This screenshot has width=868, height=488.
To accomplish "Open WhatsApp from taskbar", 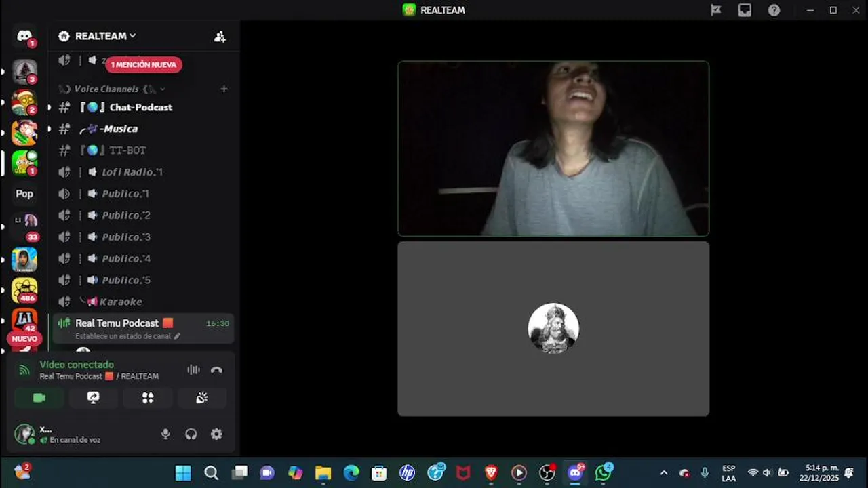I will 603,472.
